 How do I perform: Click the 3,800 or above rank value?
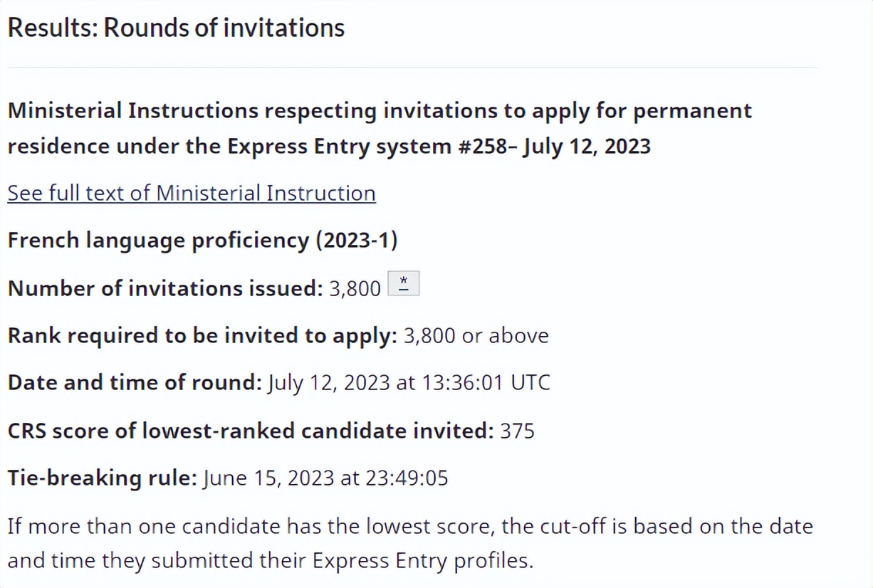(x=476, y=336)
